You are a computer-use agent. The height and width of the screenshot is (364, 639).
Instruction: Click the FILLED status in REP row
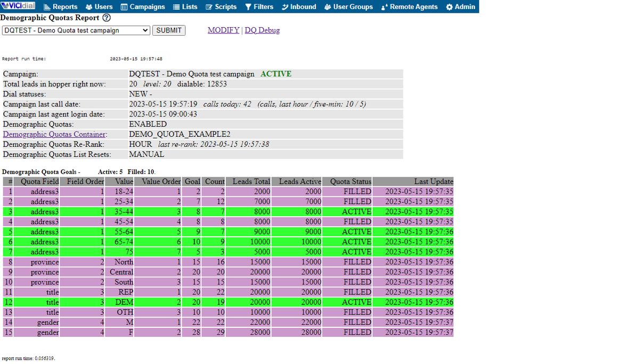(347, 292)
